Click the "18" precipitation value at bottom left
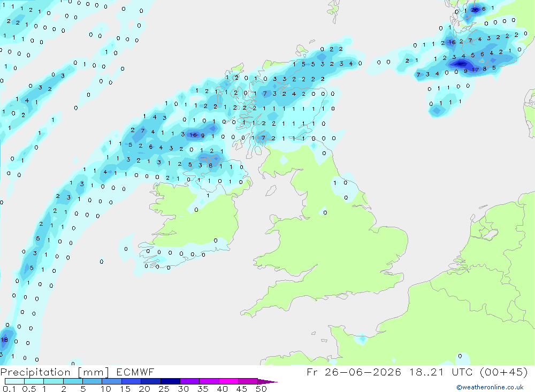 point(4,340)
